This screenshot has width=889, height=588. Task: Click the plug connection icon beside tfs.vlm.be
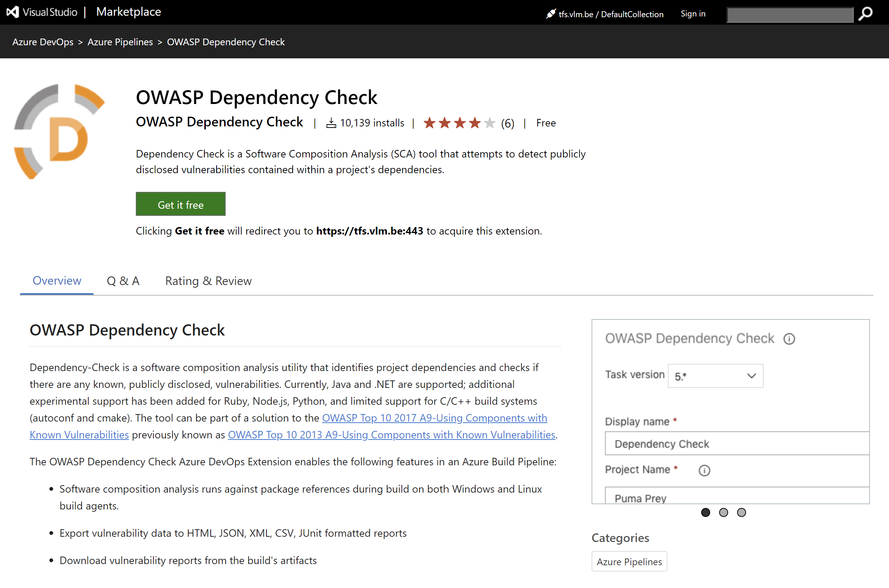point(550,14)
